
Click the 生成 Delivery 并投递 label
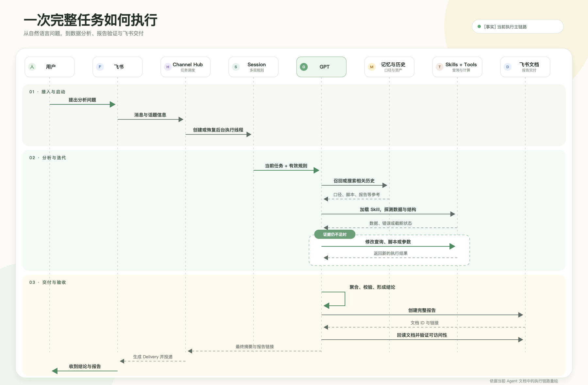[153, 357]
